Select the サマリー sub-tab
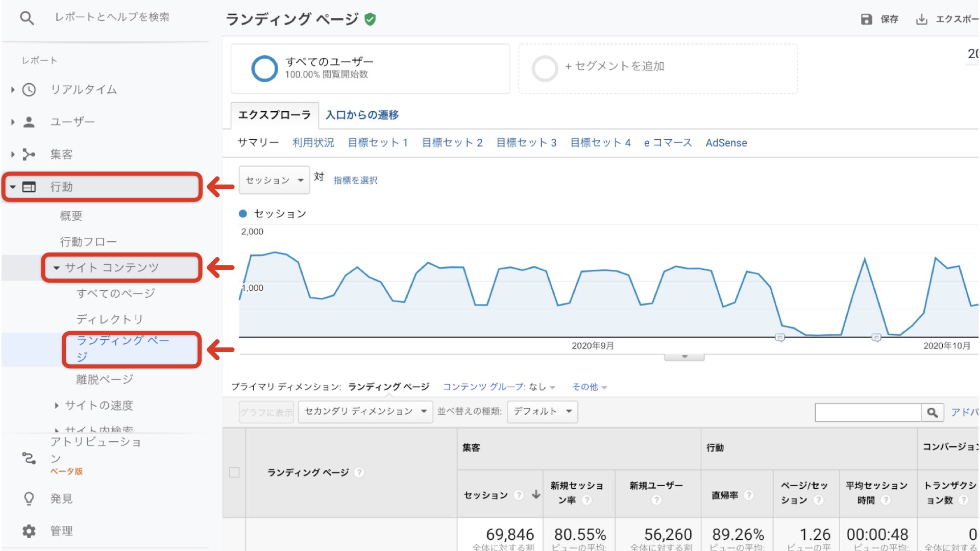The image size is (980, 551). pyautogui.click(x=258, y=143)
